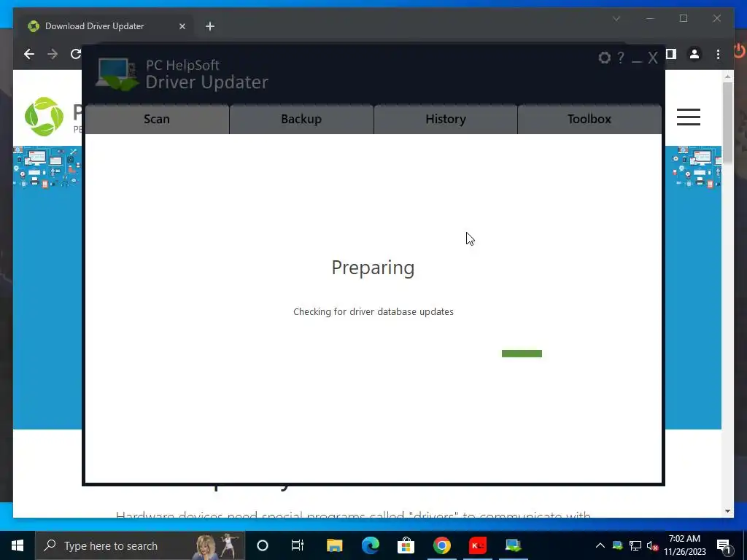747x560 pixels.
Task: Open the Scan tab in Driver Updater
Action: pos(157,119)
